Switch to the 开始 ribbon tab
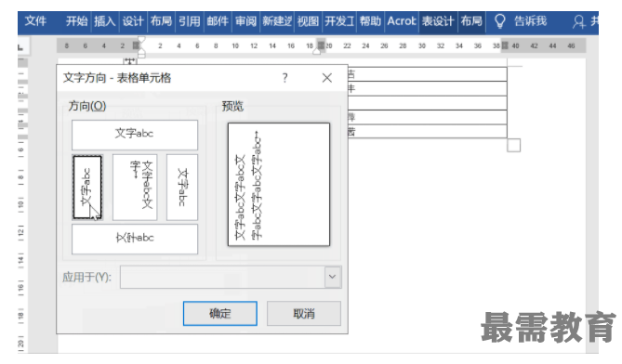Screen dimensions: 622x364 (76, 21)
